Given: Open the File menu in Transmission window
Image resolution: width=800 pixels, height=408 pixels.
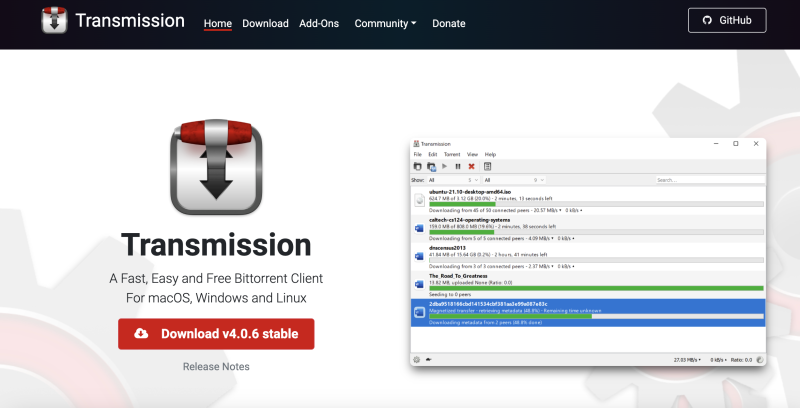Looking at the screenshot, I should [417, 155].
